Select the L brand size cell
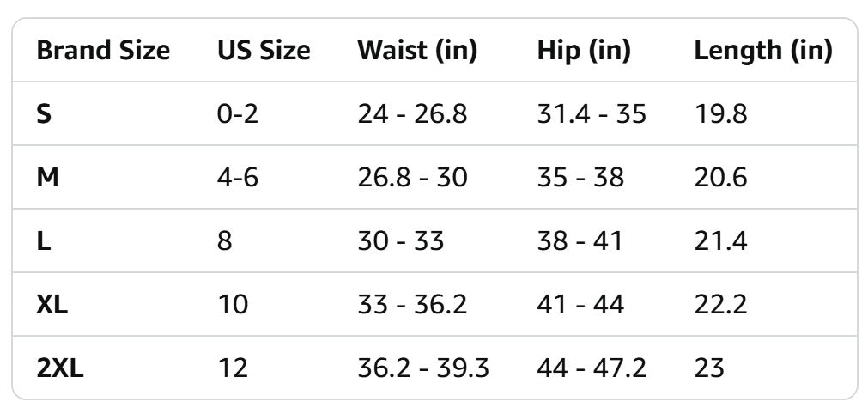Image resolution: width=868 pixels, height=420 pixels. pyautogui.click(x=43, y=241)
